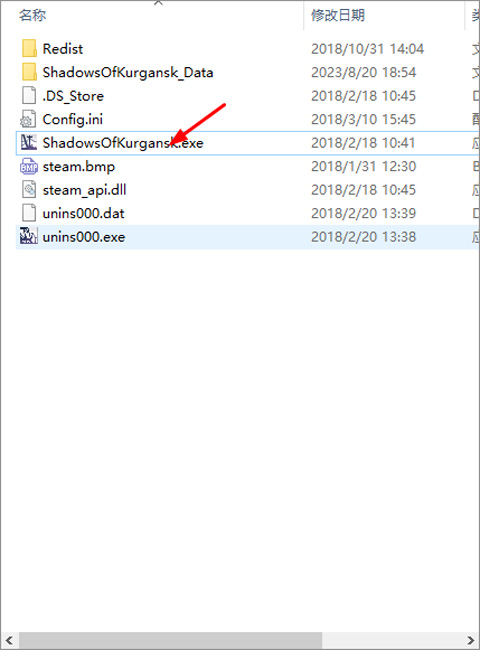Viewport: 480px width, 650px height.
Task: Select the .DS_Store file icon
Action: [x=29, y=96]
